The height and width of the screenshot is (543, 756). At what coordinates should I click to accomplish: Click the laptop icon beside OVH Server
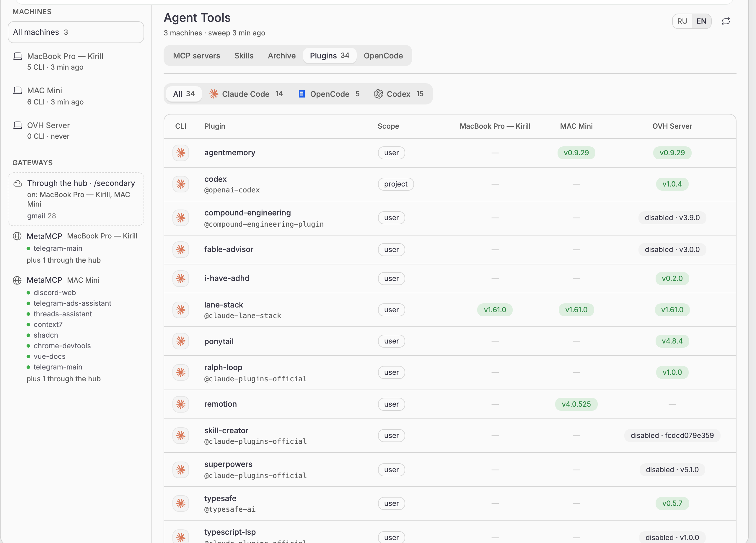pos(18,125)
